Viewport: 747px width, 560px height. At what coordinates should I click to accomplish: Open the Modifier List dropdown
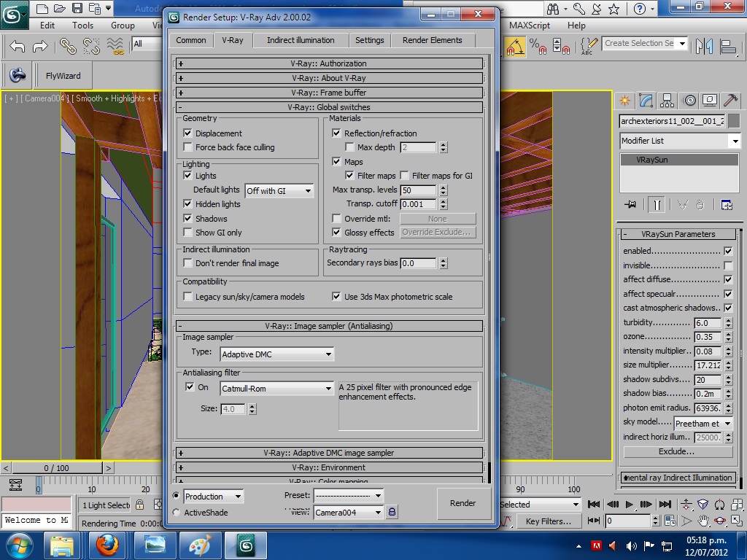680,141
